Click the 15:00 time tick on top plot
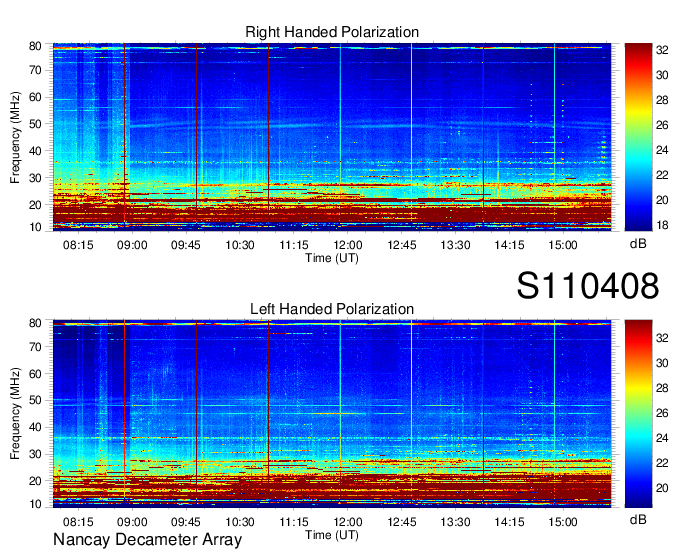This screenshot has height=552, width=680. coord(562,245)
